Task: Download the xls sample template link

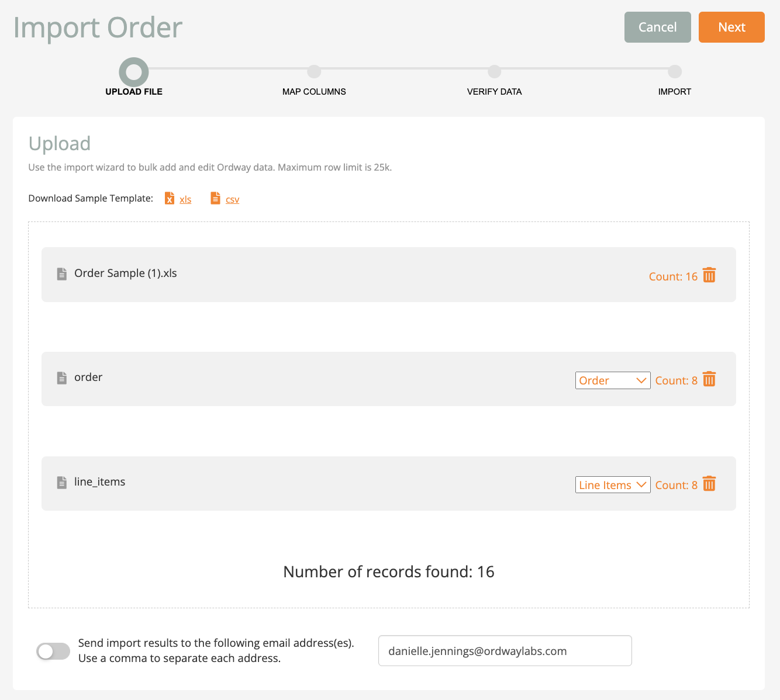Action: pos(185,199)
